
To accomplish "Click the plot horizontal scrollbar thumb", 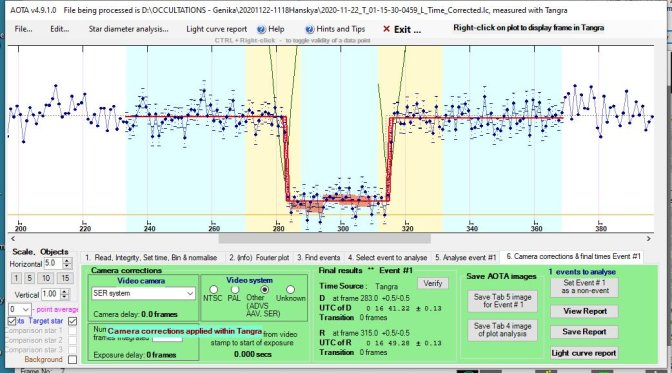I will click(x=324, y=238).
